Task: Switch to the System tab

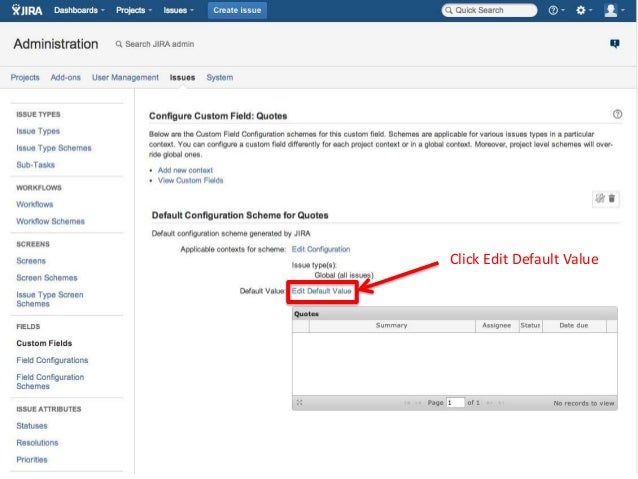Action: coord(220,77)
